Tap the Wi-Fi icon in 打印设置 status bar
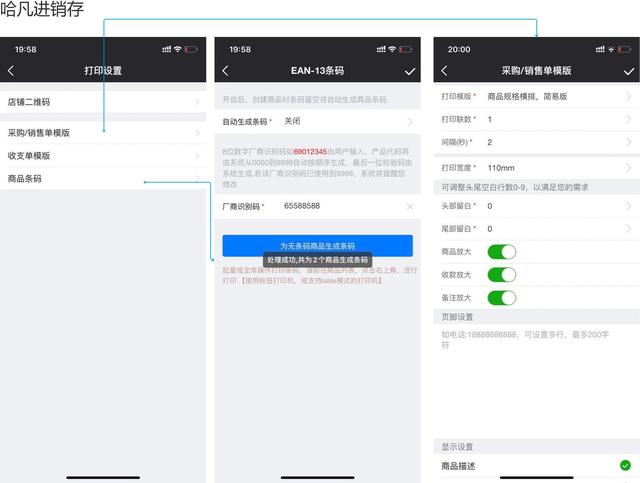 [178, 49]
